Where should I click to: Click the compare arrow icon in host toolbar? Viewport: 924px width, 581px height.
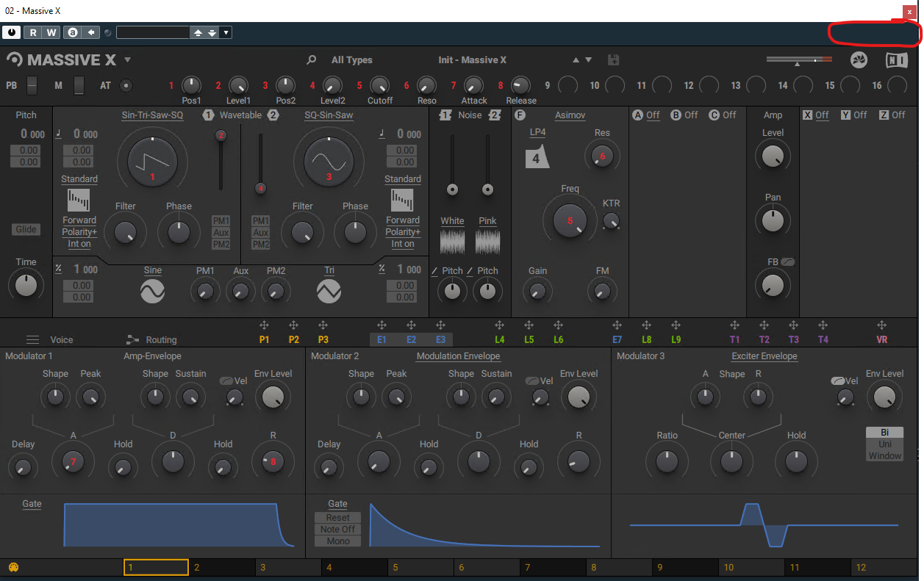pos(91,32)
